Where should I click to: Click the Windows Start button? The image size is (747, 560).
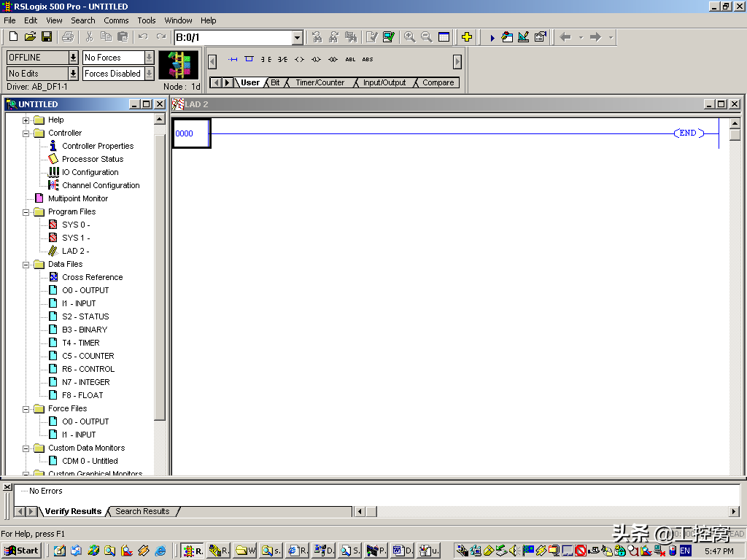(x=22, y=551)
